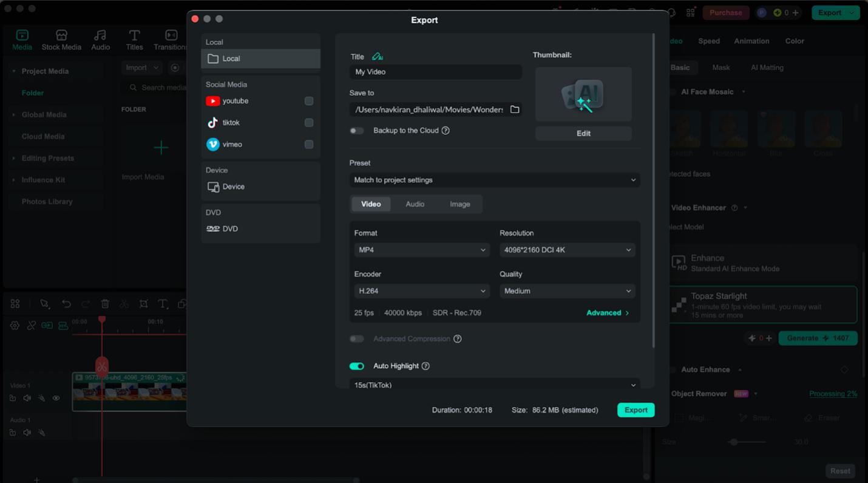Click the Backup to the Cloud help icon

click(446, 131)
